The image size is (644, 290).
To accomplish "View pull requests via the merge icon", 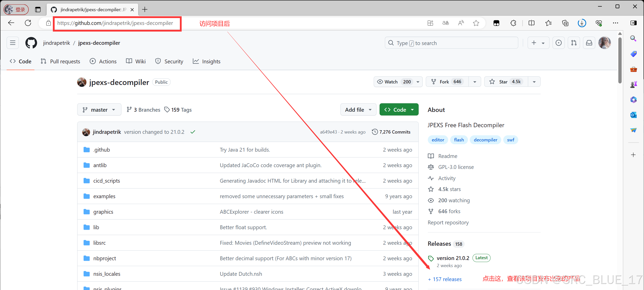I will click(574, 43).
